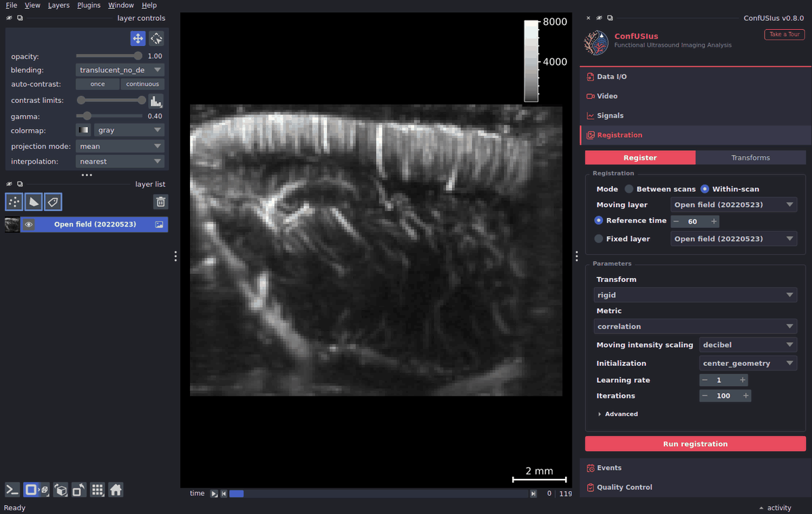The height and width of the screenshot is (514, 812).
Task: Open the colormap dropdown showing gray
Action: [x=128, y=130]
